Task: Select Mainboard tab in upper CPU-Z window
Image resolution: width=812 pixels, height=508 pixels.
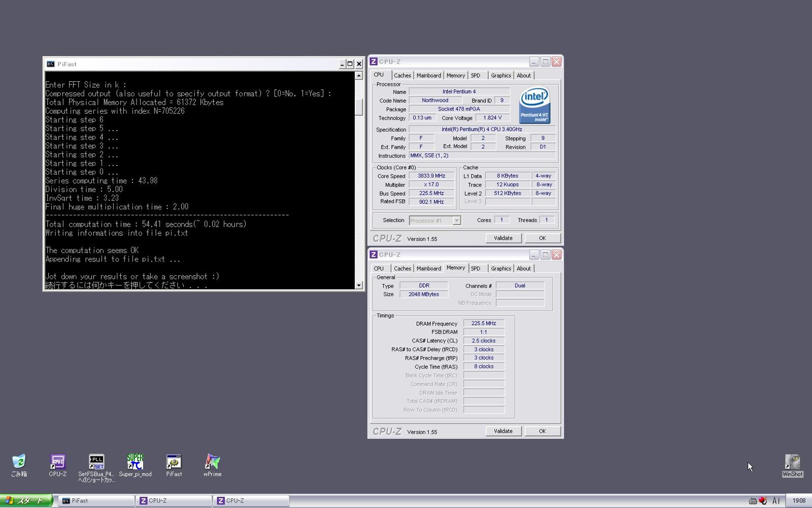Action: 429,76
